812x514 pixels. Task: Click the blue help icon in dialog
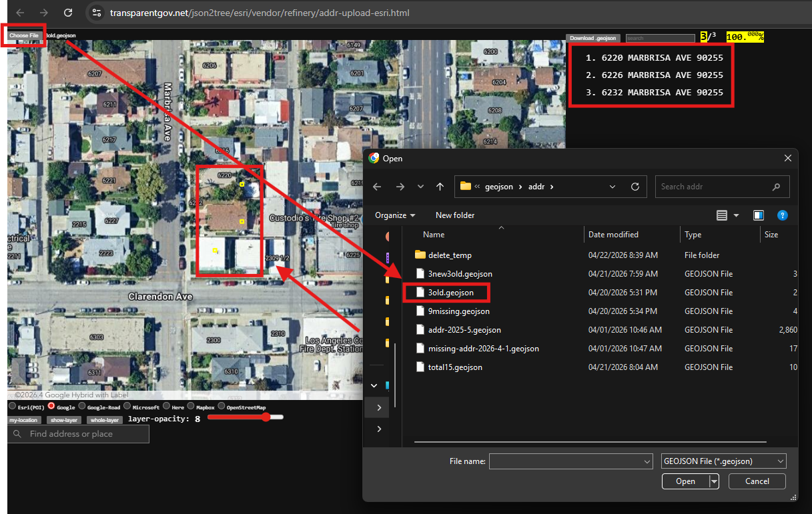coord(783,215)
